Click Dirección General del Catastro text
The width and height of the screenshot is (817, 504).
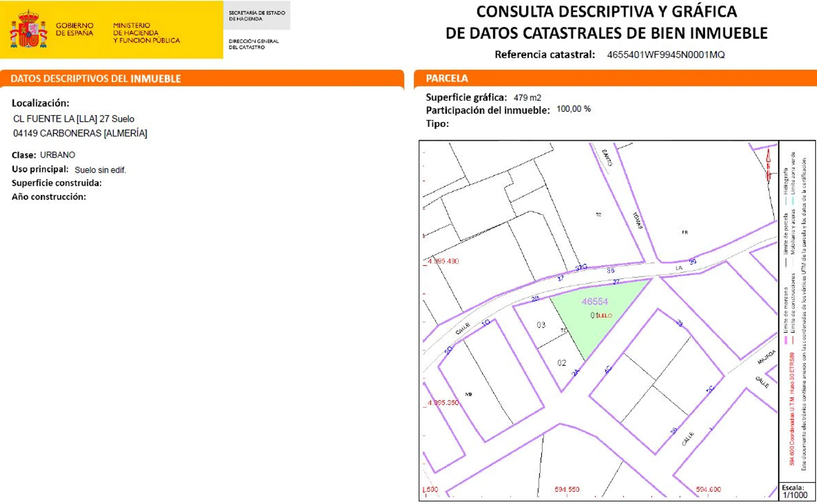click(254, 44)
